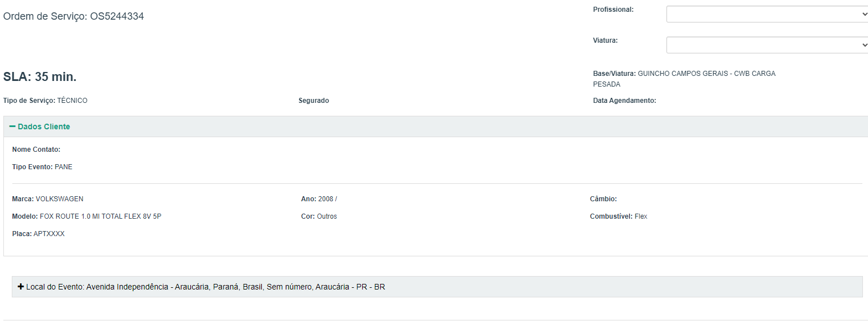Image resolution: width=868 pixels, height=330 pixels.
Task: Click the Segurado label
Action: (x=314, y=101)
